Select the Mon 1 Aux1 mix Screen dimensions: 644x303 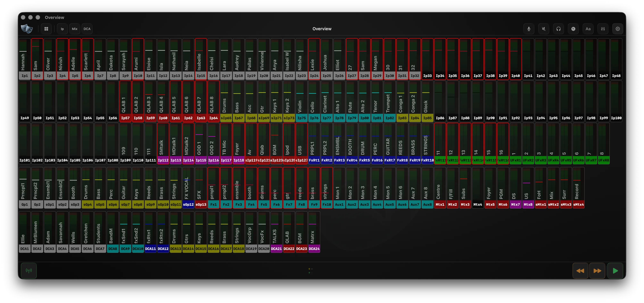339,188
